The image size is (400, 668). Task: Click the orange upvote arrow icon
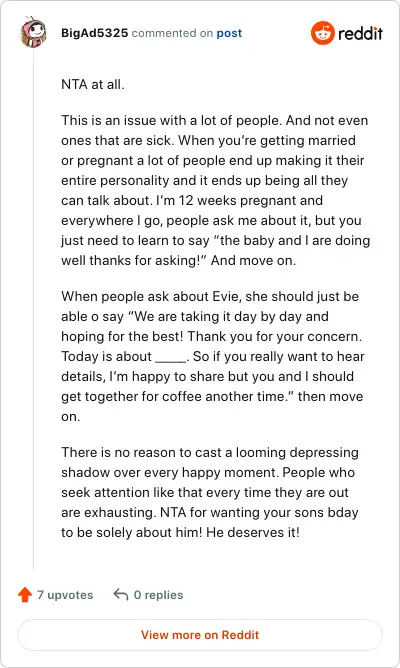tap(25, 594)
